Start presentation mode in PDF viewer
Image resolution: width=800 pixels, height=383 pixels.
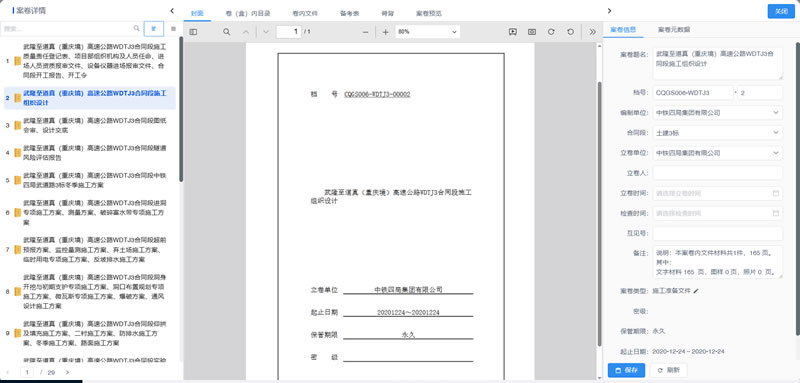click(x=513, y=32)
